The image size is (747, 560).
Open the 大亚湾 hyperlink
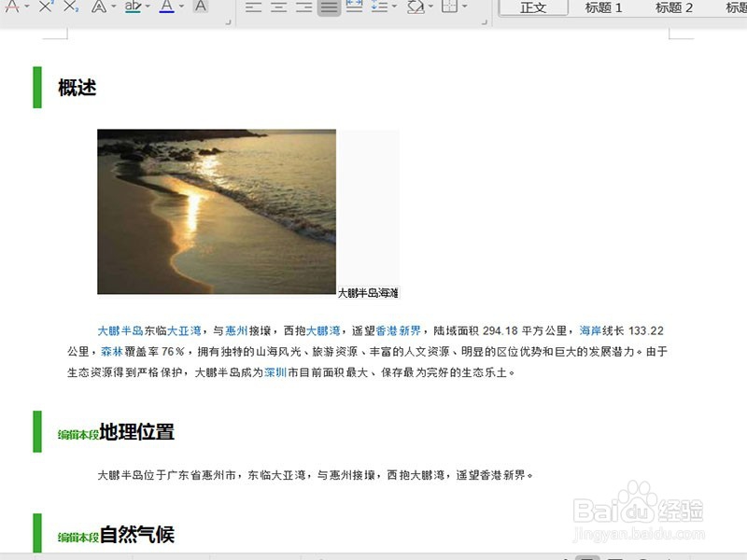tap(184, 330)
